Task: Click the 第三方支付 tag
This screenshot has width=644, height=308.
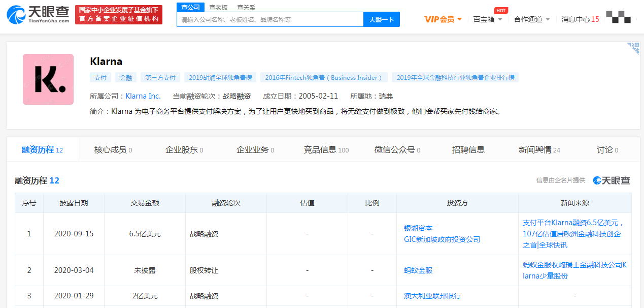Action: [160, 78]
